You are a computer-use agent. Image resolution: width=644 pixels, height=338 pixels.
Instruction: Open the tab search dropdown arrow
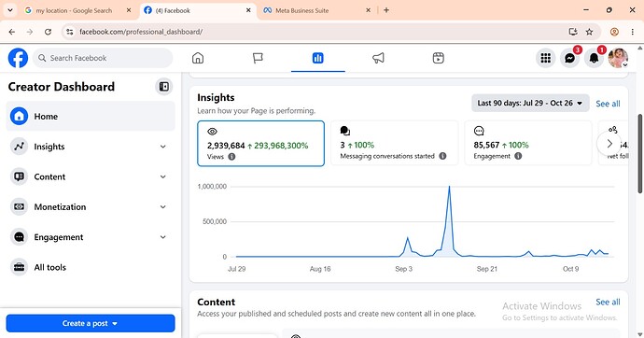10,10
